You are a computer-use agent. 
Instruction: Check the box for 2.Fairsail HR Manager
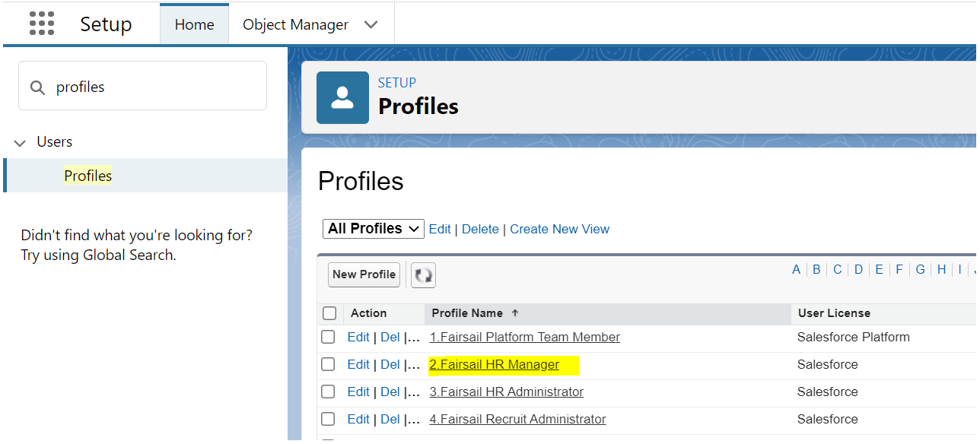coord(328,364)
